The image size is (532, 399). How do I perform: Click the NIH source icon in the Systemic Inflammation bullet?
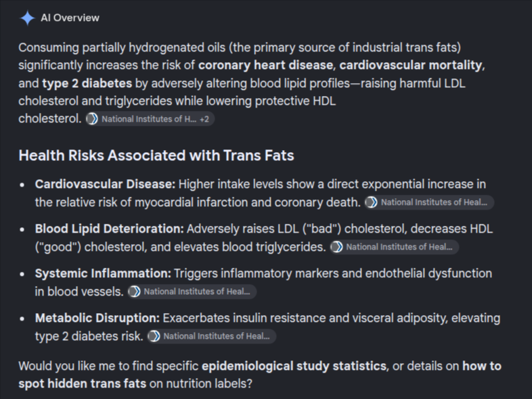coord(135,291)
